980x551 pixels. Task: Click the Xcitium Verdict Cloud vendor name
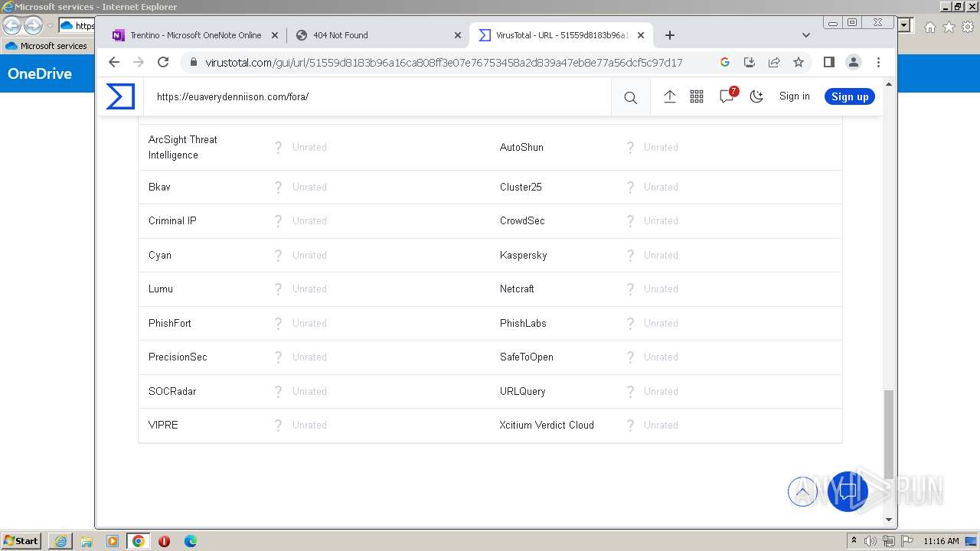(x=547, y=425)
